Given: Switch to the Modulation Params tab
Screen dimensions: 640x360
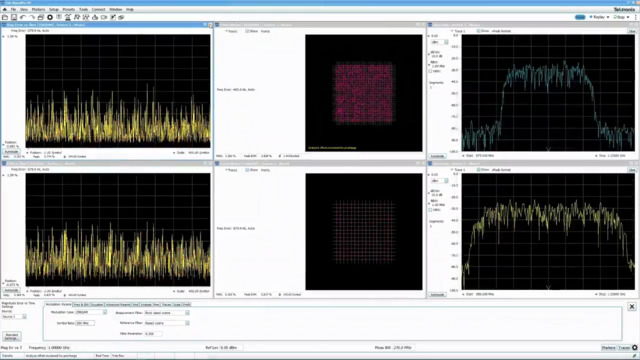Looking at the screenshot, I should pos(58,304).
